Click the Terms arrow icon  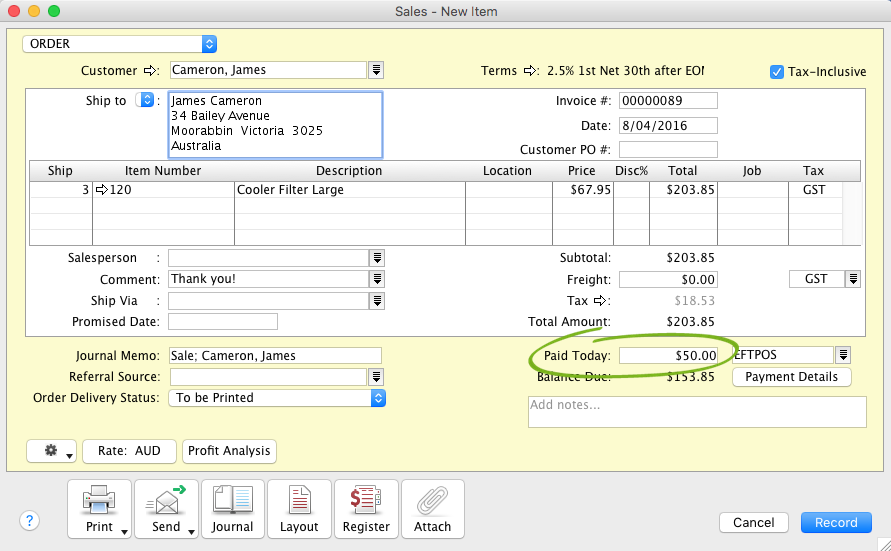529,71
